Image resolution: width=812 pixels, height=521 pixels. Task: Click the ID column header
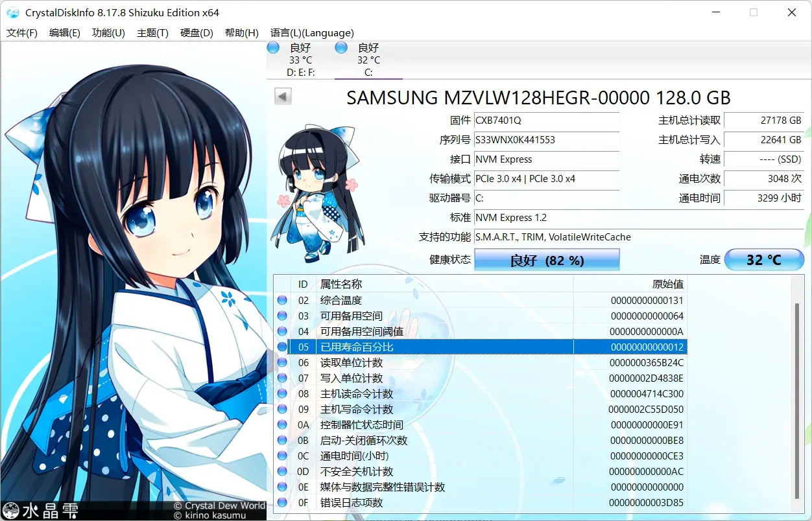point(303,284)
